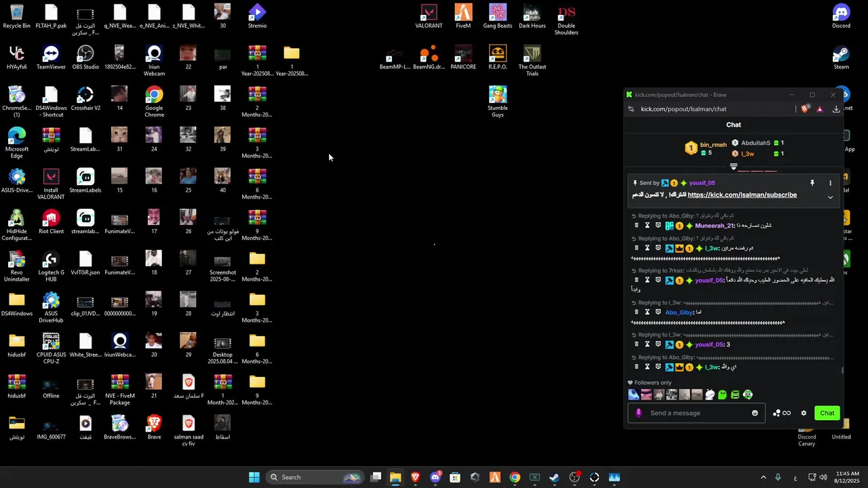Select the IMG_600677 desktop file
The image size is (868, 488).
51,428
